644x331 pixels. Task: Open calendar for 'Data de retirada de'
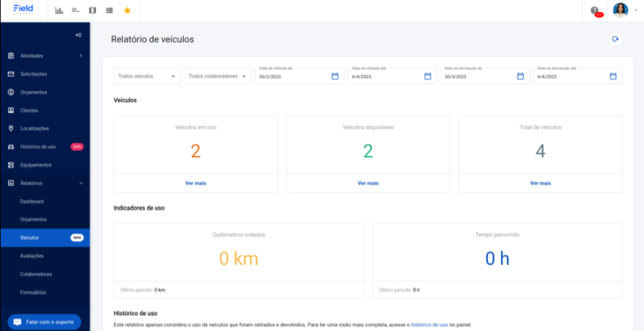pyautogui.click(x=335, y=77)
